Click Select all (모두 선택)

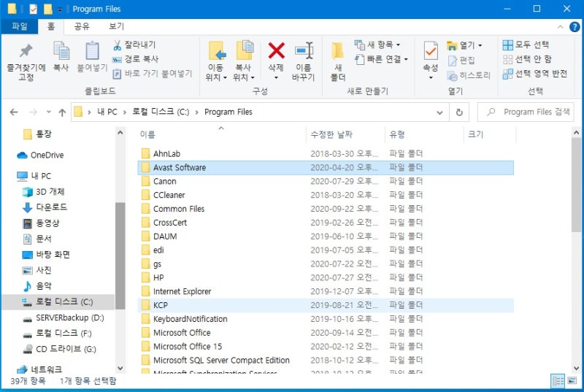pos(526,45)
